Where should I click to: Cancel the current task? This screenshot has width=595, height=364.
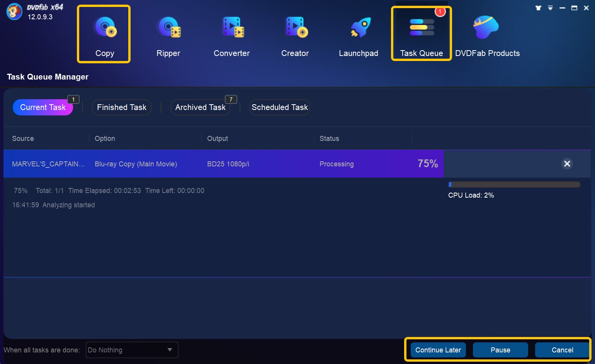(562, 350)
